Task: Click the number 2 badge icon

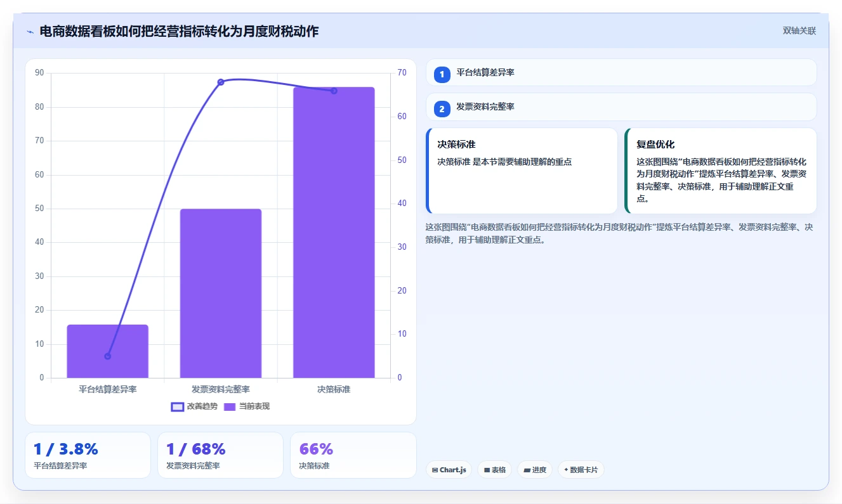Action: click(442, 109)
